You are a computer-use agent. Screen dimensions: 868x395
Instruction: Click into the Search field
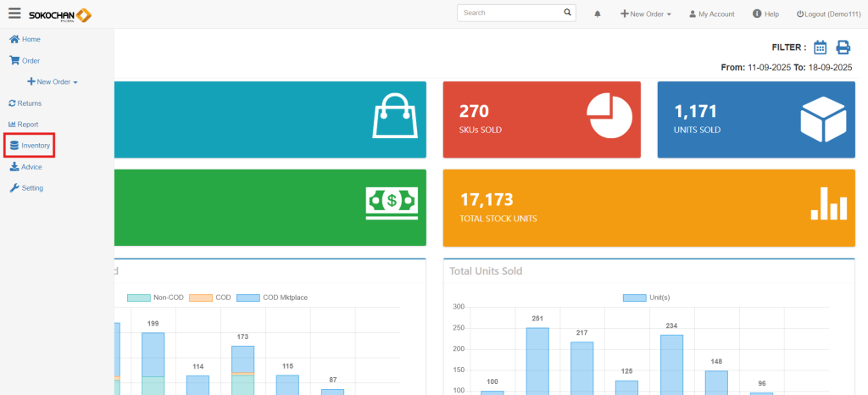click(509, 14)
